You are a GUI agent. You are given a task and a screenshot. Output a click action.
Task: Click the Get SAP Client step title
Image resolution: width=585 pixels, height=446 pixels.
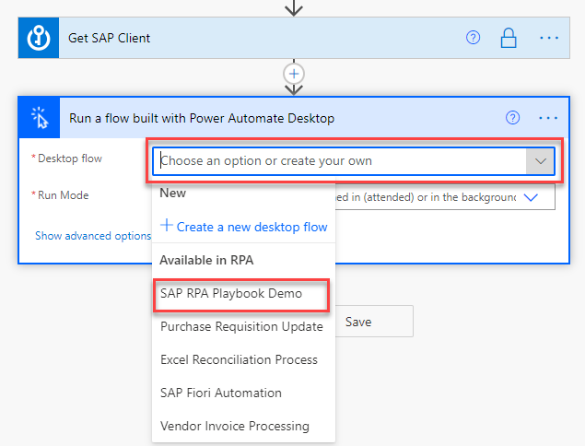coord(109,38)
